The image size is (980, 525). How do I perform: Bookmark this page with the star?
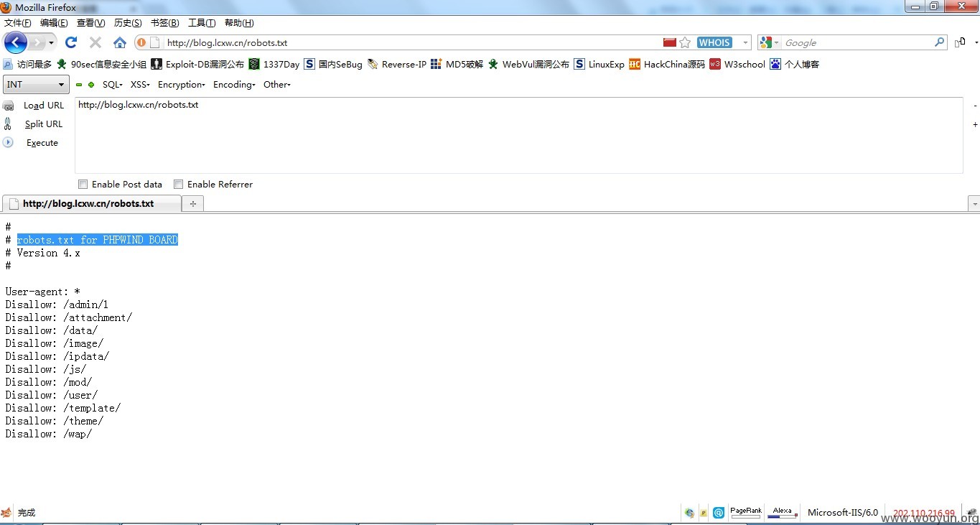pos(685,42)
